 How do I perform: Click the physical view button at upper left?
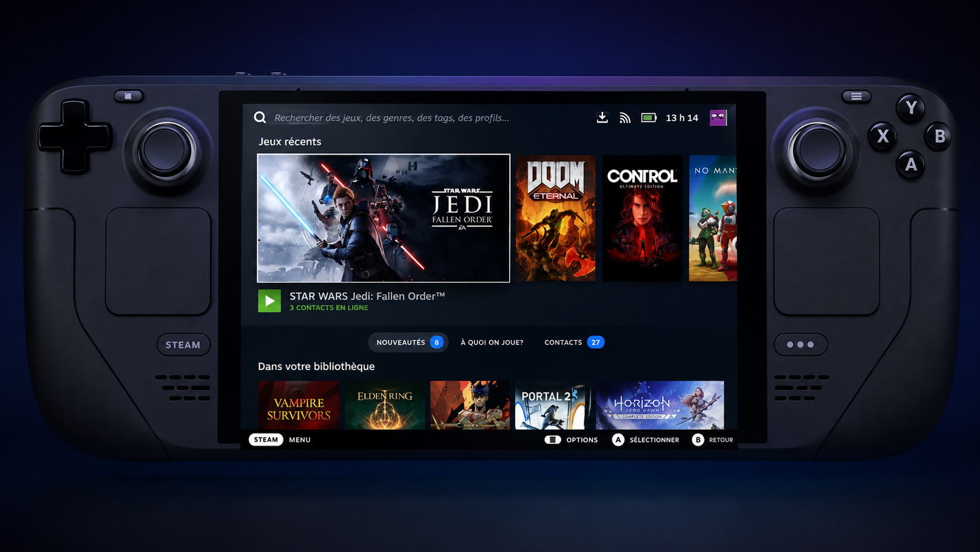(x=128, y=96)
